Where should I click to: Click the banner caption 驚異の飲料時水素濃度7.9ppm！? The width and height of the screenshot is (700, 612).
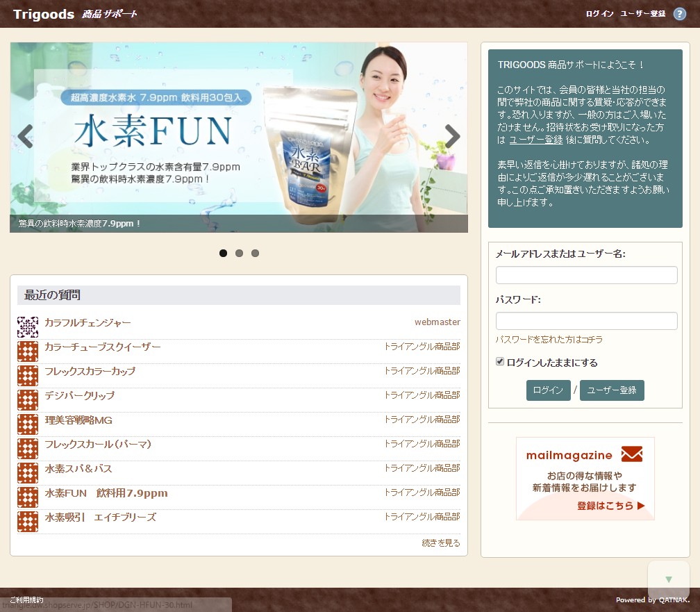79,224
